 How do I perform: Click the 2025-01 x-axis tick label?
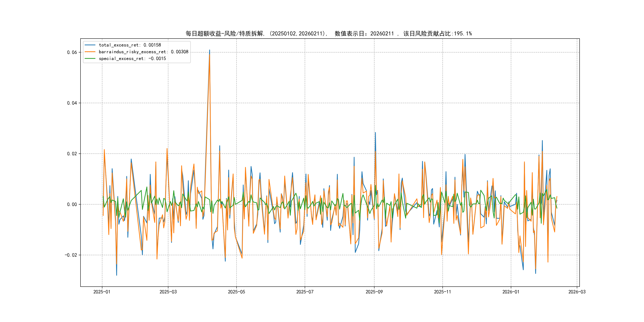click(x=102, y=292)
